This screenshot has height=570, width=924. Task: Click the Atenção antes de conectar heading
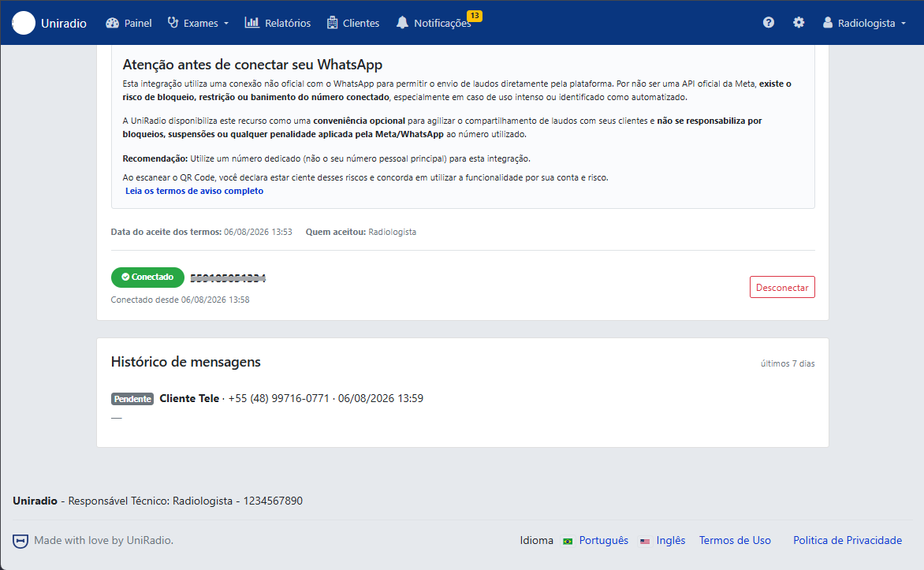[252, 64]
